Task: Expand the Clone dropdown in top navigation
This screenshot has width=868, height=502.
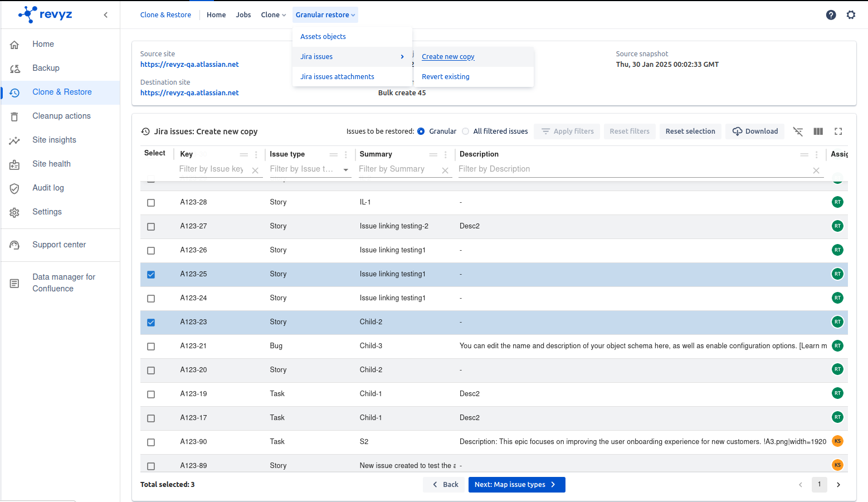Action: coord(273,15)
